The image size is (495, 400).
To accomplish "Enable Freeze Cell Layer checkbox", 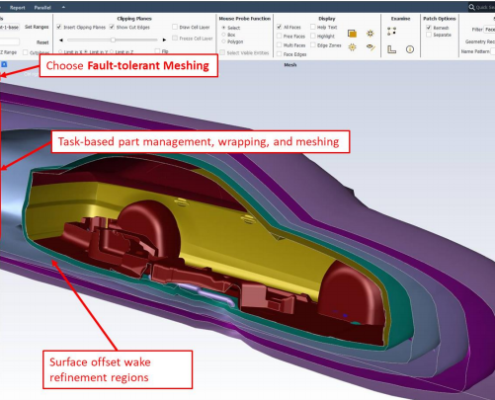I will pos(175,38).
